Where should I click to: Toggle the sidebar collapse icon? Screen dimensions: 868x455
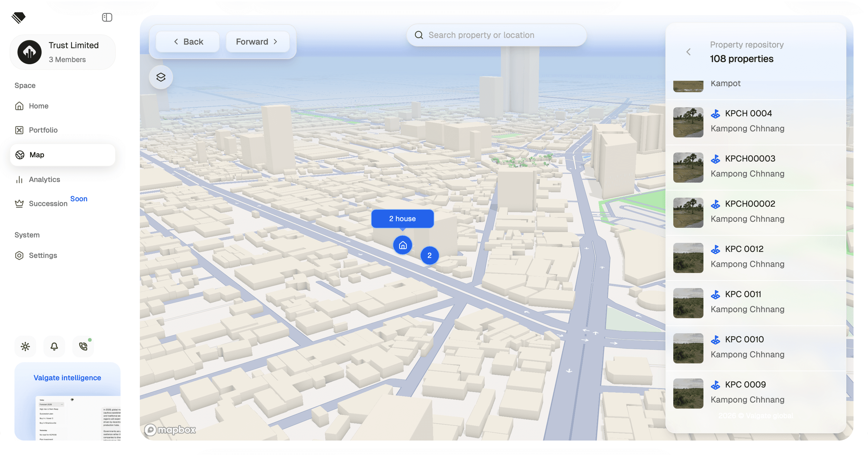pos(107,17)
